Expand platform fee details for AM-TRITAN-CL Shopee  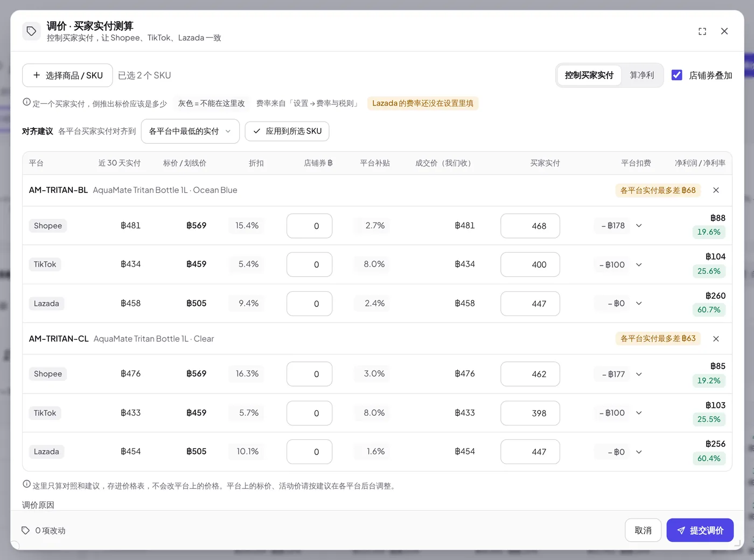pos(639,374)
